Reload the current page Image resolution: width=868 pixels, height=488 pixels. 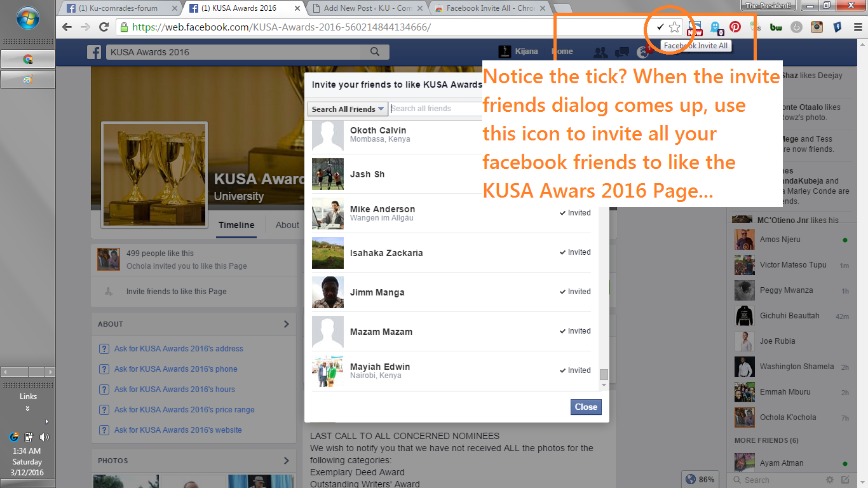104,27
